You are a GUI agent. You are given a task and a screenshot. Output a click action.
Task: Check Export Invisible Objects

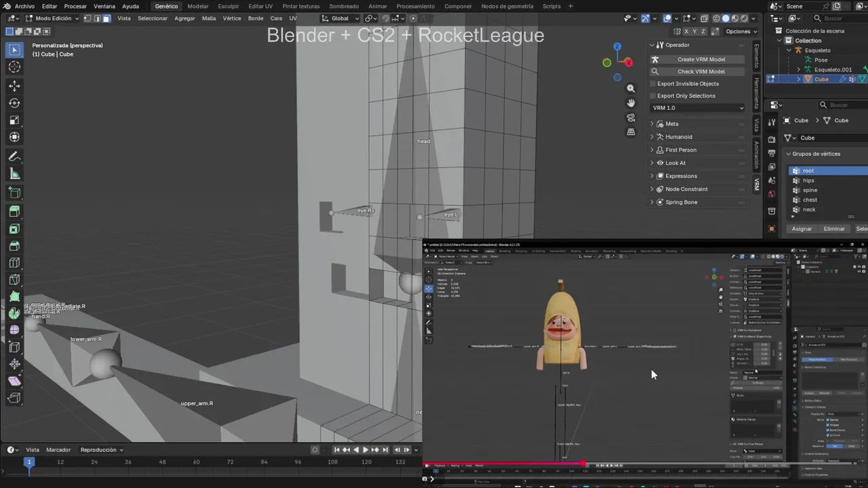click(x=652, y=83)
